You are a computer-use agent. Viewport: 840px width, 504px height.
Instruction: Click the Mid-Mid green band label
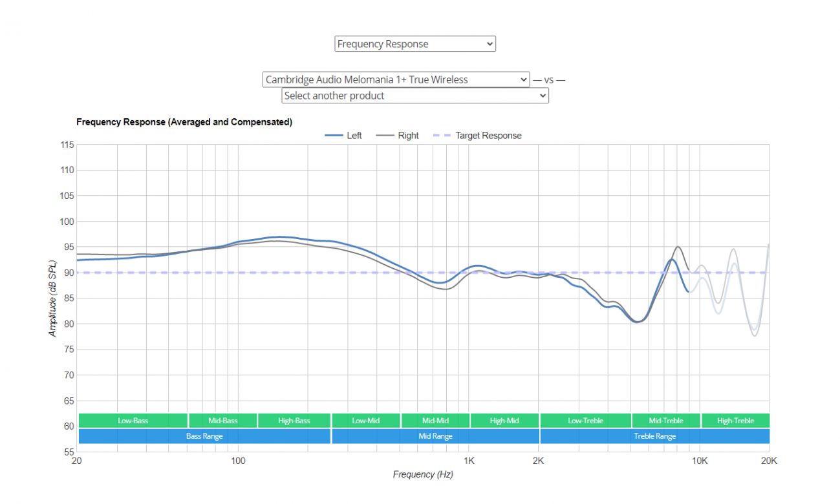click(435, 421)
